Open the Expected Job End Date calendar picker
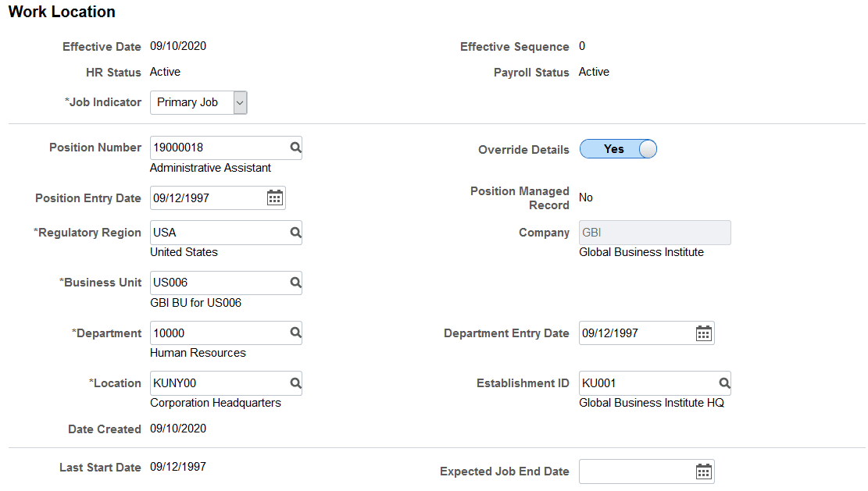 tap(703, 471)
